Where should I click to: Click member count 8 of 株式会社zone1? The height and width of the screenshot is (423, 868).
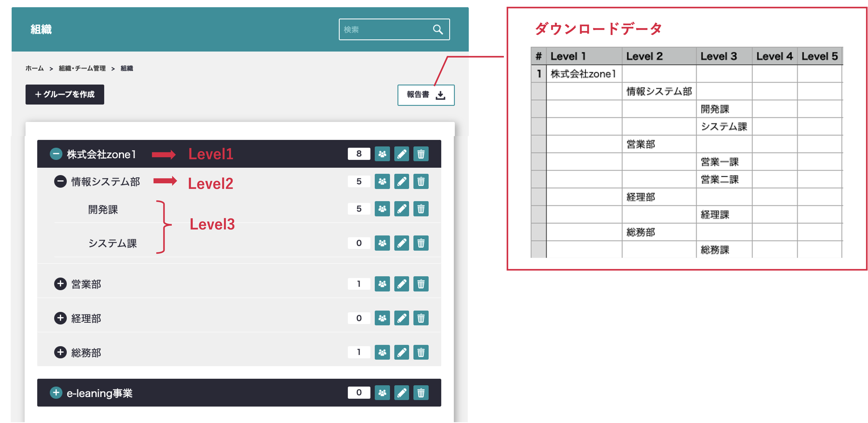click(x=359, y=154)
